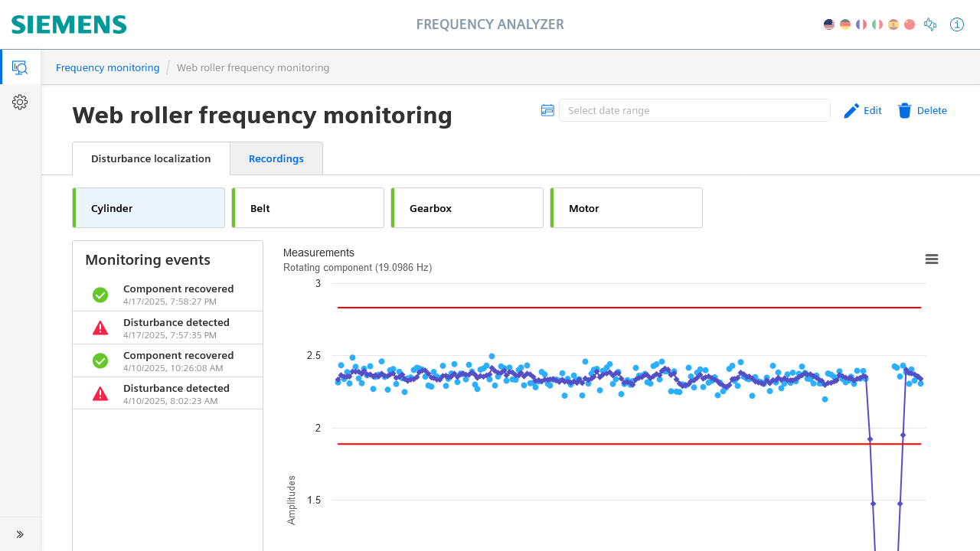Click the calendar icon beside date range
This screenshot has width=980, height=551.
tap(547, 110)
